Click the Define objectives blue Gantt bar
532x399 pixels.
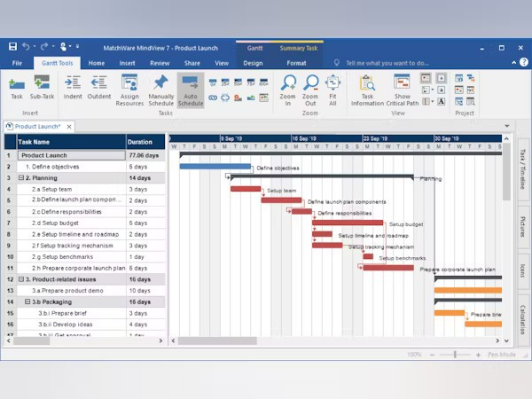click(215, 167)
